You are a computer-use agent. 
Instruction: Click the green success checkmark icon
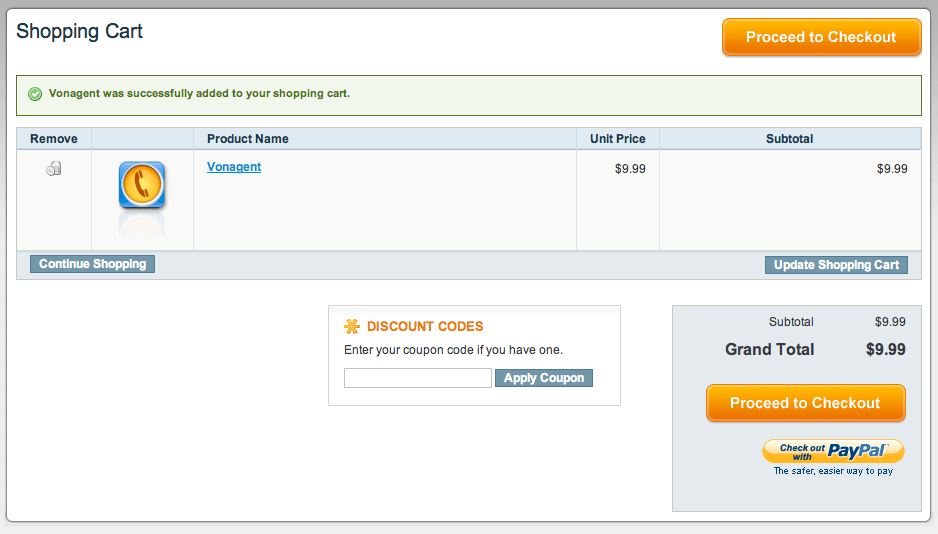click(35, 94)
